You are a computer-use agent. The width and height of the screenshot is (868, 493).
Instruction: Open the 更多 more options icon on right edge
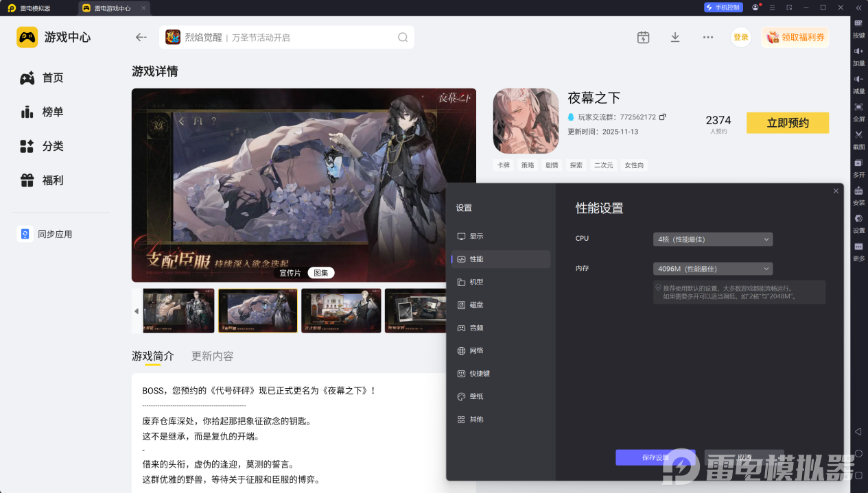(x=858, y=247)
